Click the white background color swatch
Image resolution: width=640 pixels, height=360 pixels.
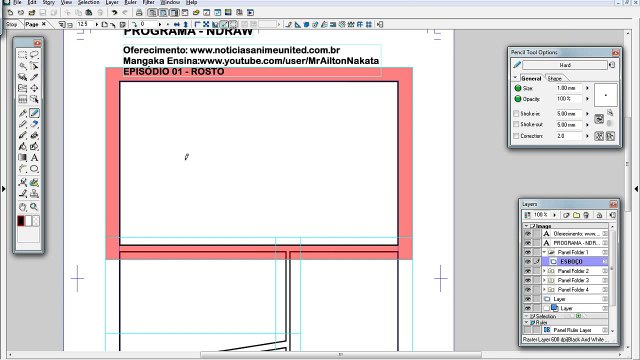point(29,221)
